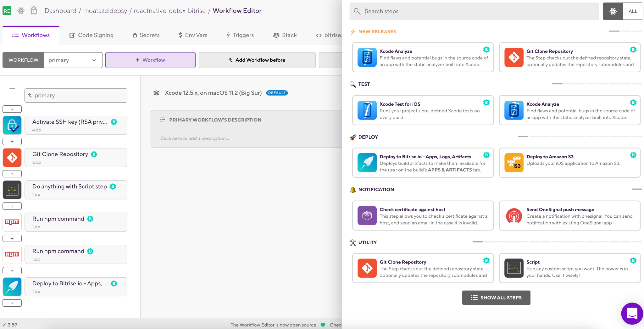This screenshot has width=644, height=329.
Task: Click the Test section carousel indicator
Action: 597,84
